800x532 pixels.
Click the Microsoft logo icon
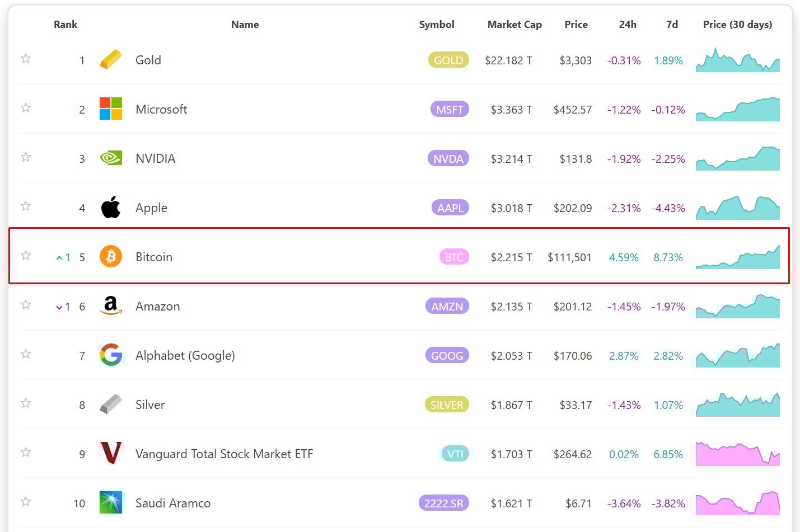tap(110, 109)
